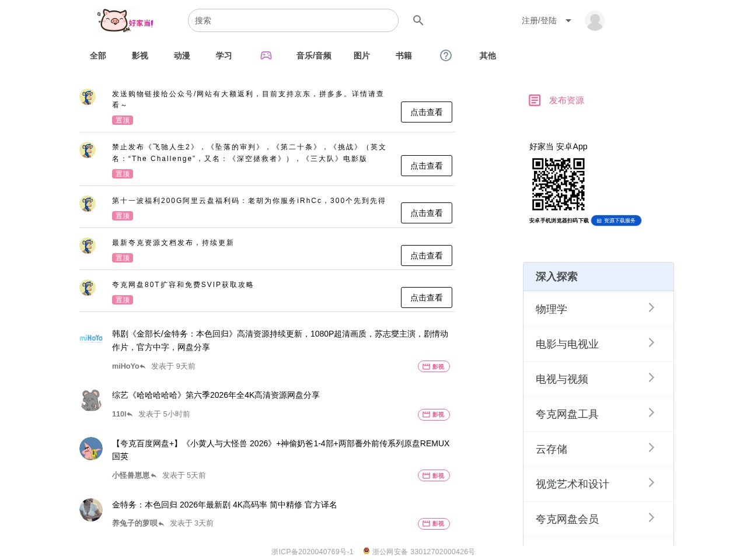Scan area: click the 好家当 App QR code
747x560 pixels.
[558, 184]
